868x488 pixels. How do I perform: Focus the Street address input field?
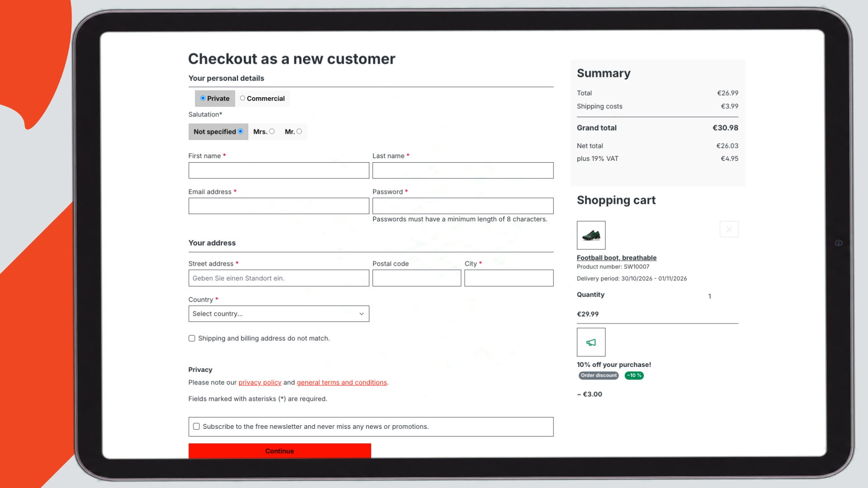(278, 278)
